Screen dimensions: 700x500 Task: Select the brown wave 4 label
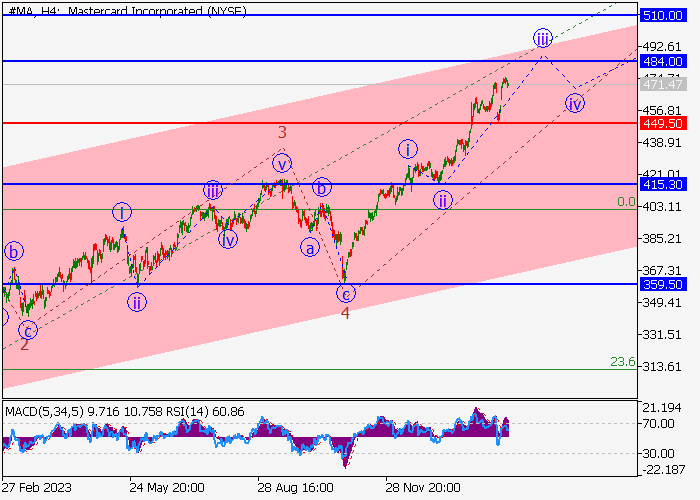345,313
